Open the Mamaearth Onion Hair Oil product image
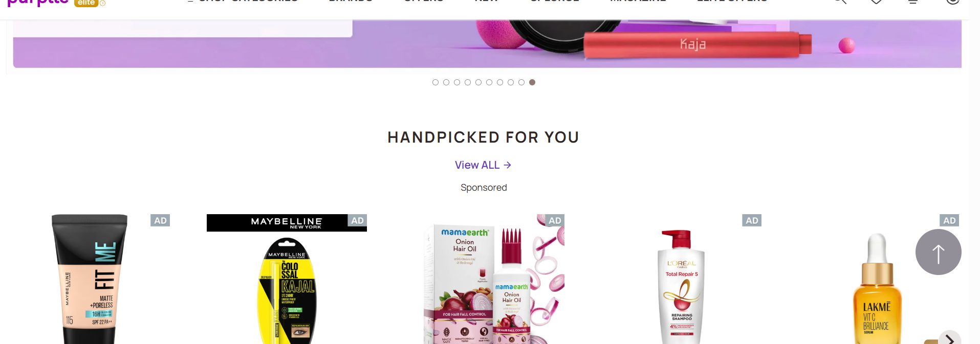 click(x=494, y=279)
